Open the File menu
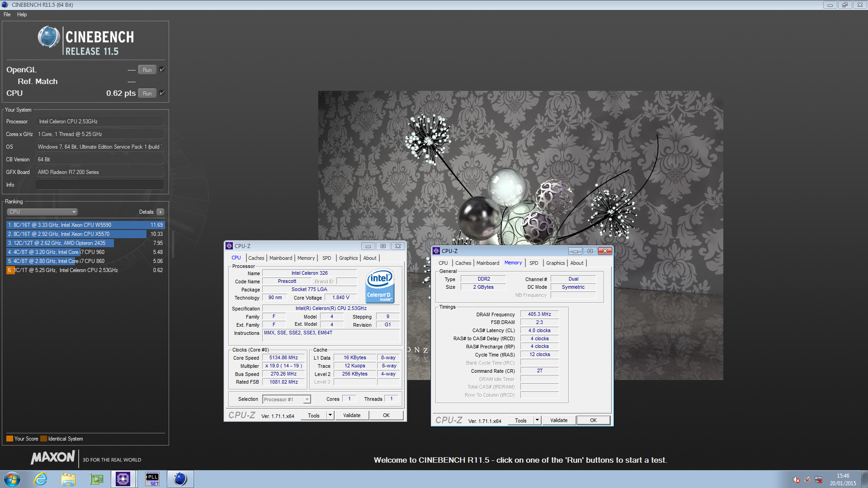868x488 pixels. (7, 14)
